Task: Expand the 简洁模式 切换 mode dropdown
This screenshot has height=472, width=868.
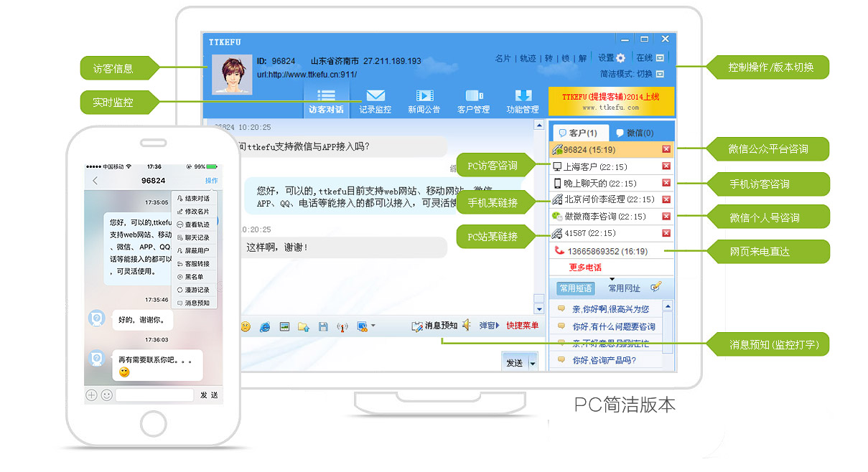Action: point(660,74)
